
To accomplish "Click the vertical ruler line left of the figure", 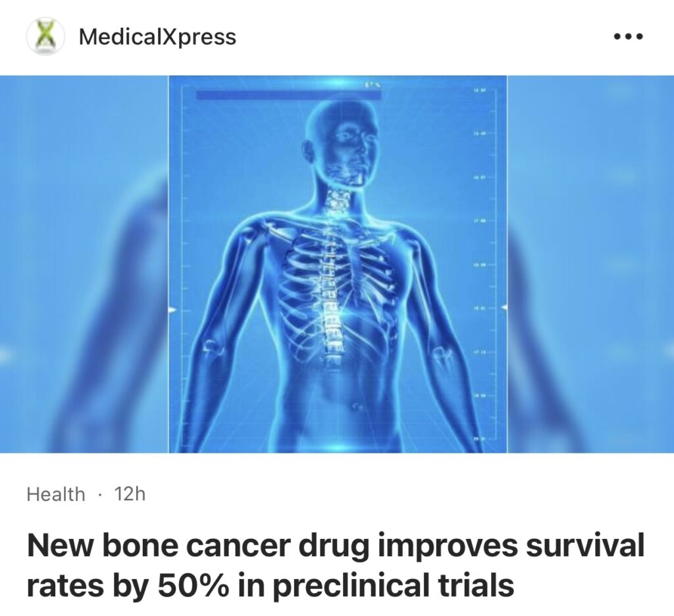I will (x=182, y=265).
